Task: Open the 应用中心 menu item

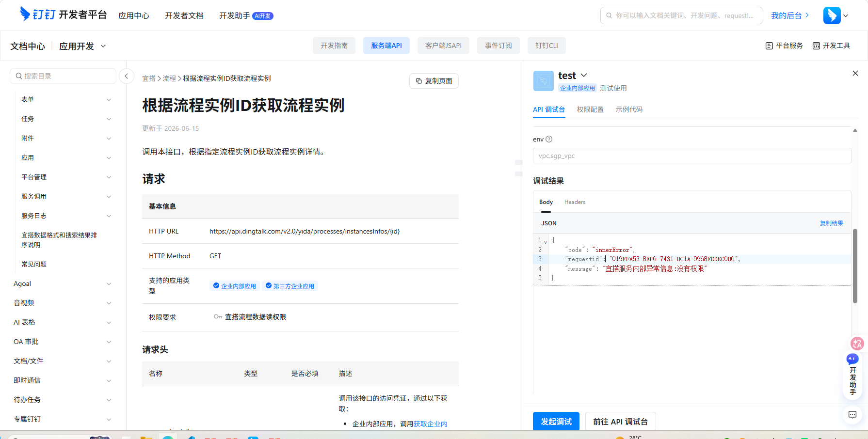Action: (x=134, y=16)
